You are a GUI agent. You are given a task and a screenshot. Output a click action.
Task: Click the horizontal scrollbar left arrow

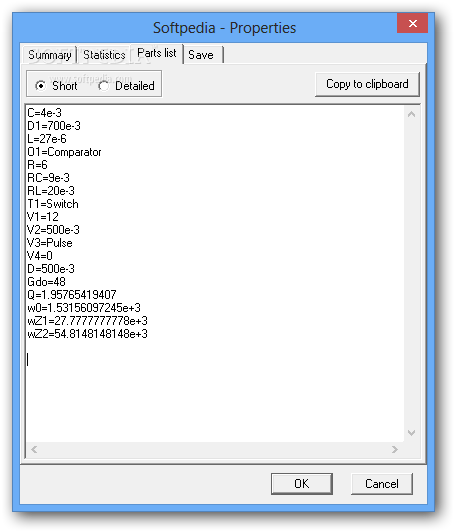pyautogui.click(x=34, y=450)
